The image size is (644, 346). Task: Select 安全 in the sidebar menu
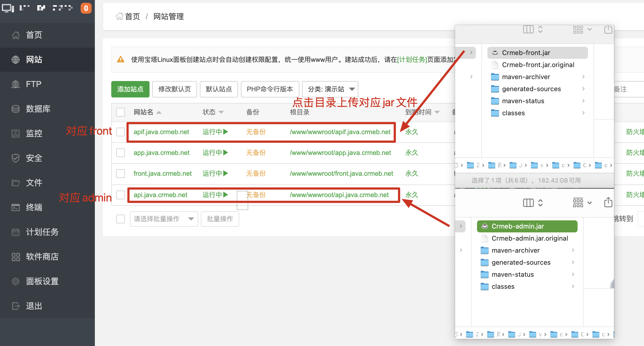click(x=34, y=158)
